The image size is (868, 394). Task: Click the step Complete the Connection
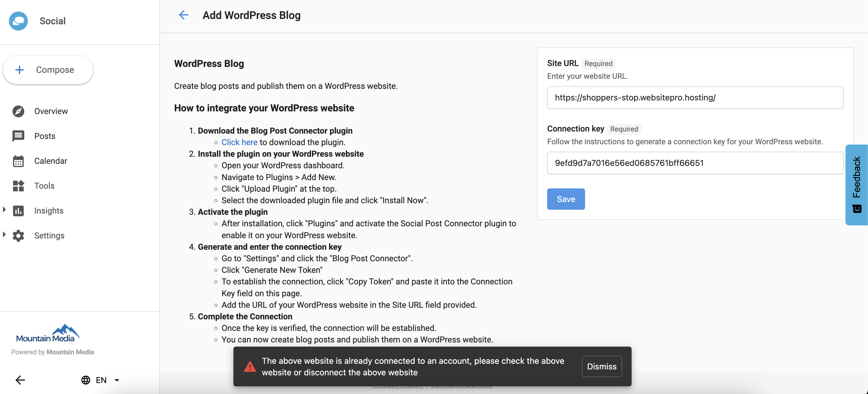pyautogui.click(x=245, y=316)
